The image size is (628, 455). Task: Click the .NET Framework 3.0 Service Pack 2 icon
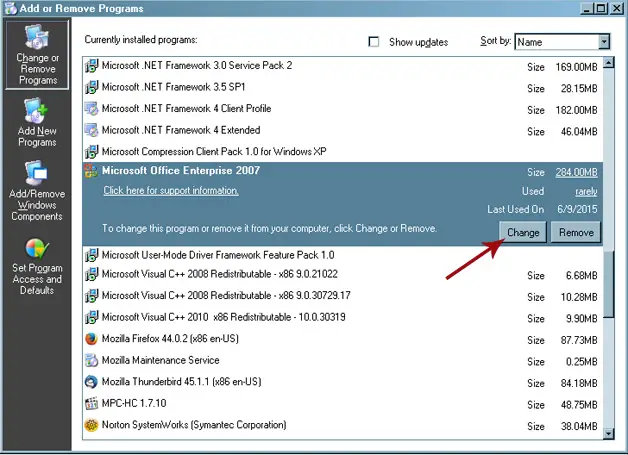(91, 66)
